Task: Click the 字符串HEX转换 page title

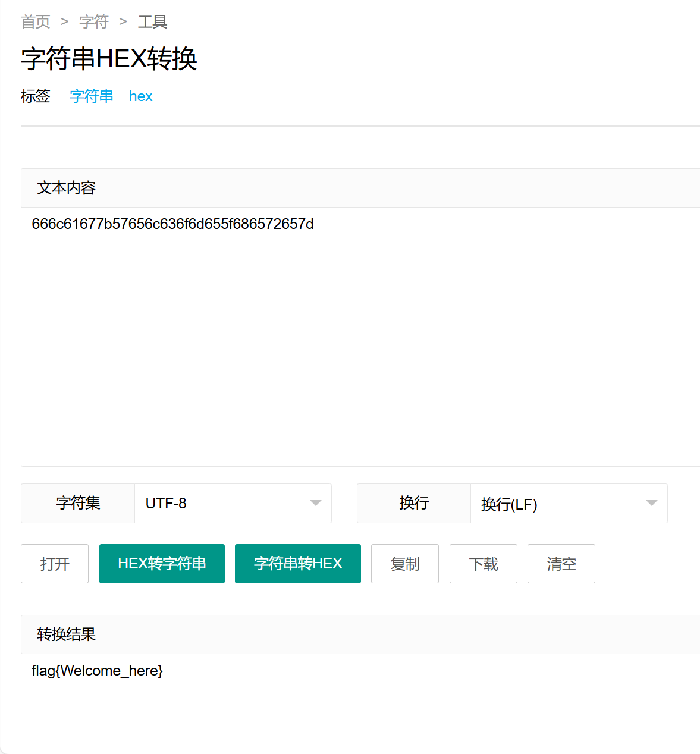Action: [109, 59]
